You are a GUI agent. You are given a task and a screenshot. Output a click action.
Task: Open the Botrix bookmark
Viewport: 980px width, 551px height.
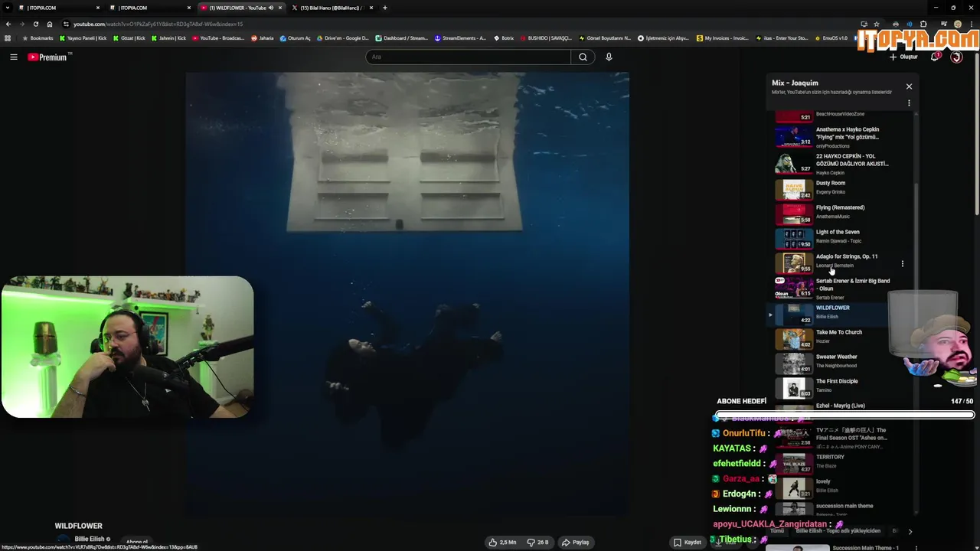coord(504,37)
